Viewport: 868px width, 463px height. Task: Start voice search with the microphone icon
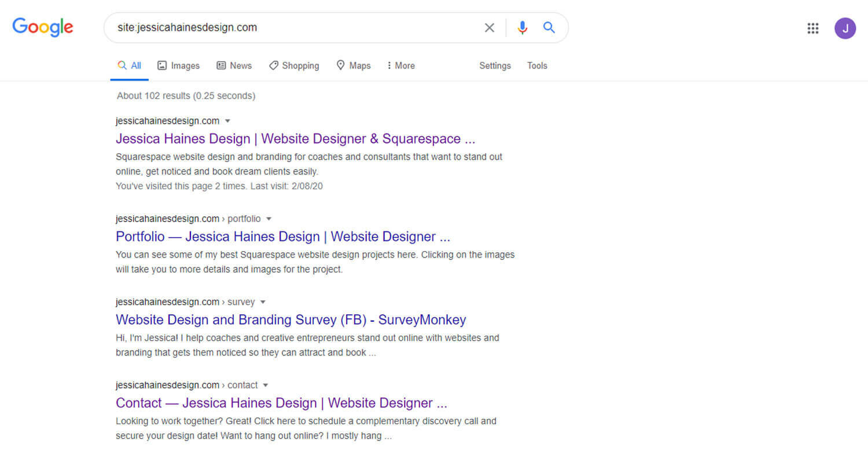[x=523, y=28]
